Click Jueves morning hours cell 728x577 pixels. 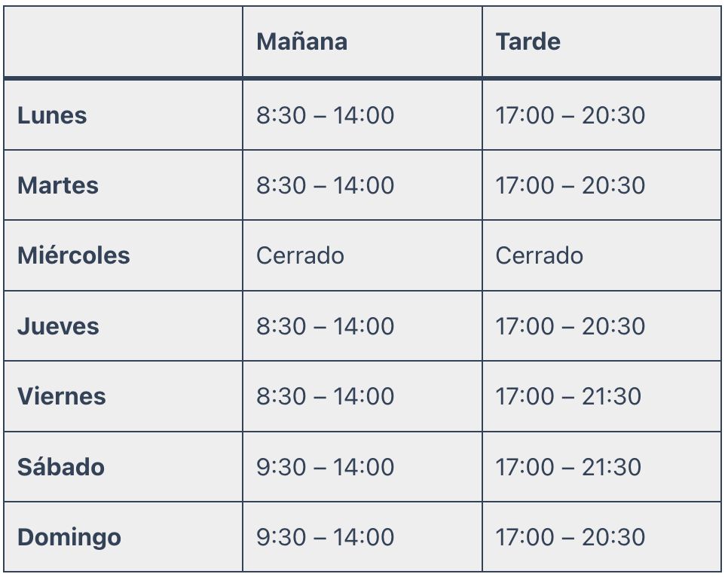[x=325, y=326]
